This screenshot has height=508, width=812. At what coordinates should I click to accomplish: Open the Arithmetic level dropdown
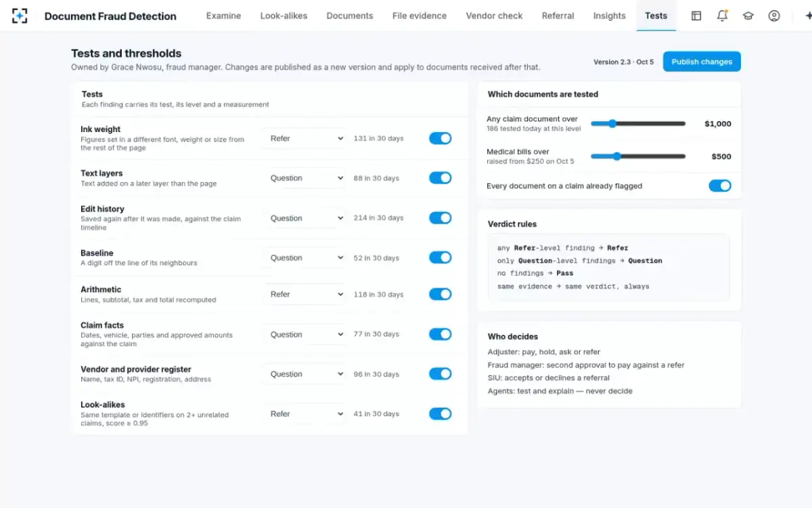pos(306,294)
